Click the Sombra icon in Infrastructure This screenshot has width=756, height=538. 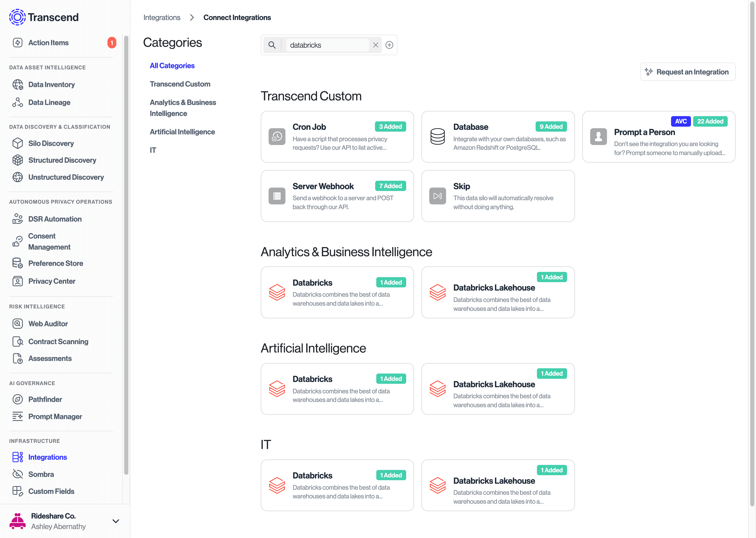pos(18,474)
